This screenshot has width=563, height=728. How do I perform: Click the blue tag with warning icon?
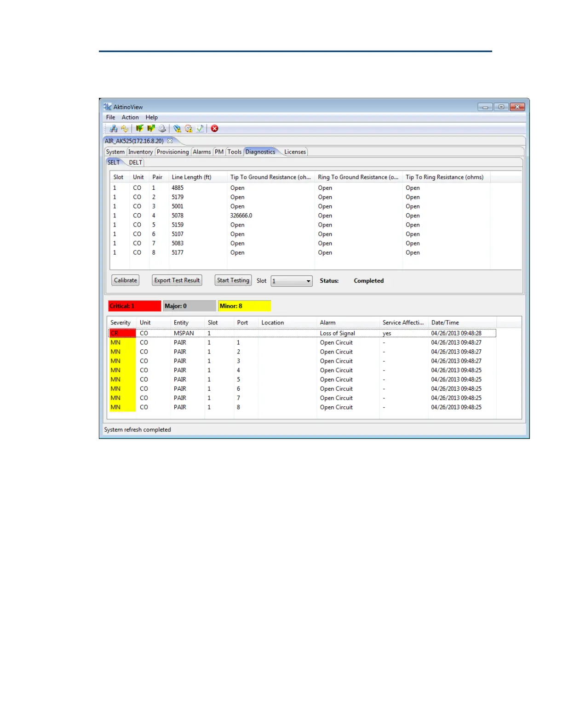pos(177,129)
